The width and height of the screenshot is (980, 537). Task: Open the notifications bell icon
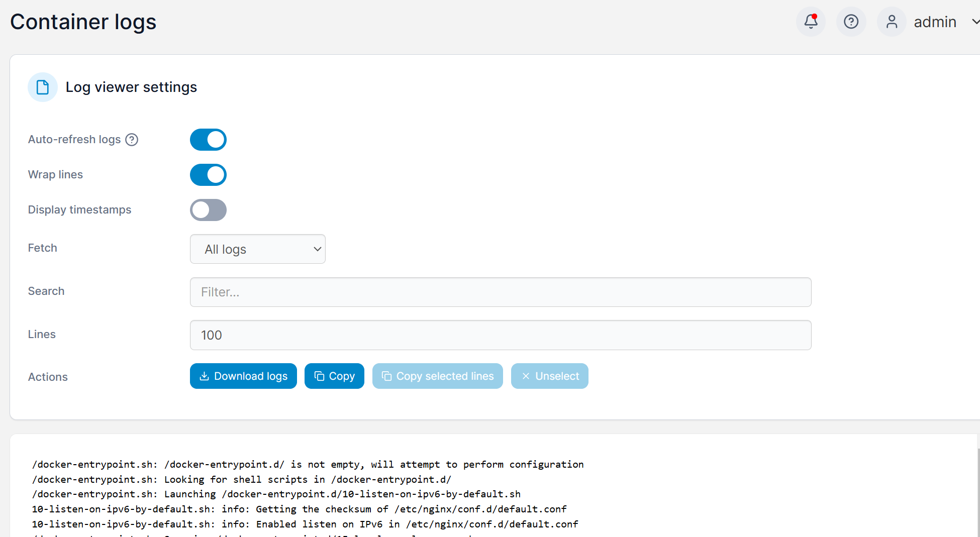pyautogui.click(x=811, y=22)
